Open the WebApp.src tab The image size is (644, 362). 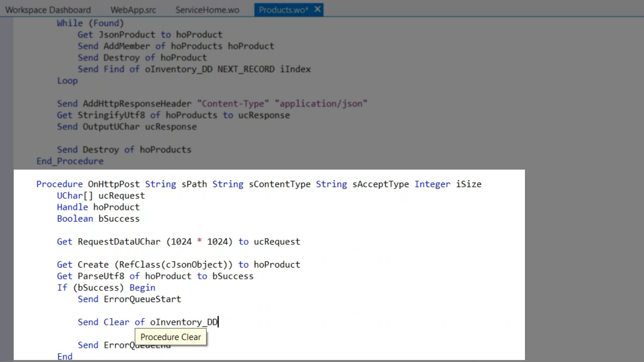pos(133,10)
